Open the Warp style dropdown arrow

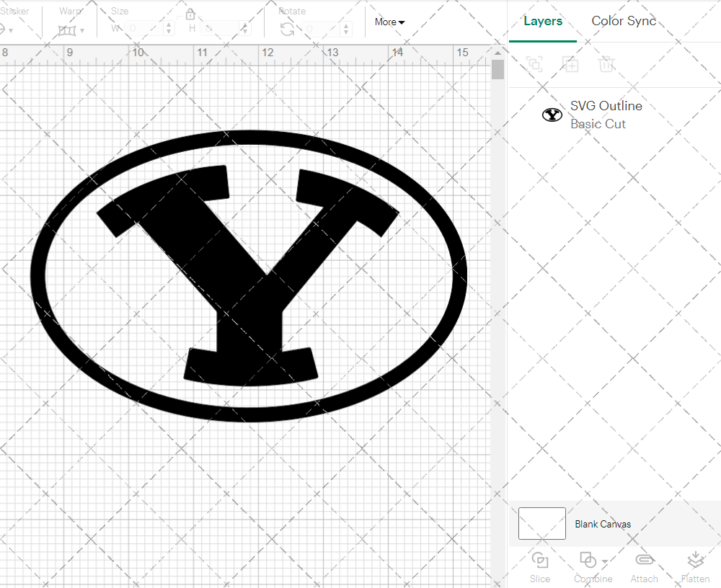(82, 30)
